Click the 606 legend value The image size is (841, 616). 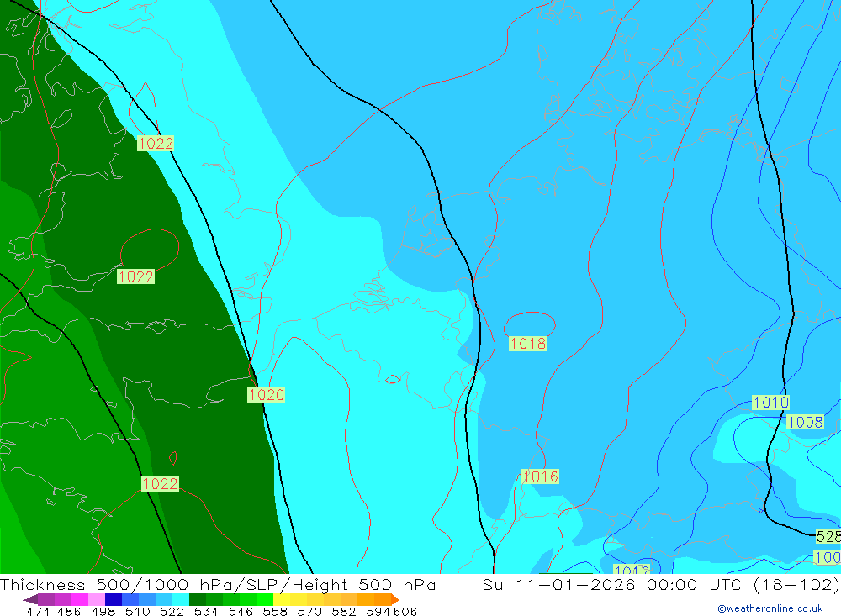tap(405, 611)
